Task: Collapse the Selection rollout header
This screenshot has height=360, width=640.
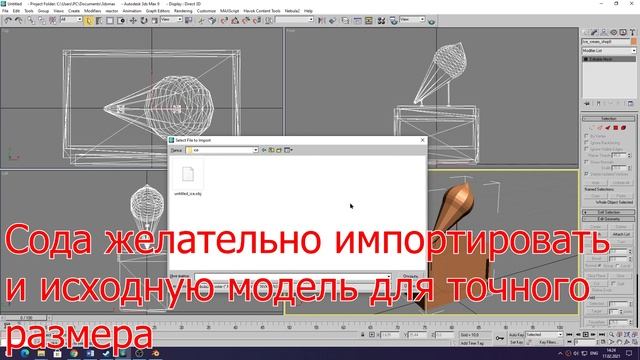Action: coord(609,118)
